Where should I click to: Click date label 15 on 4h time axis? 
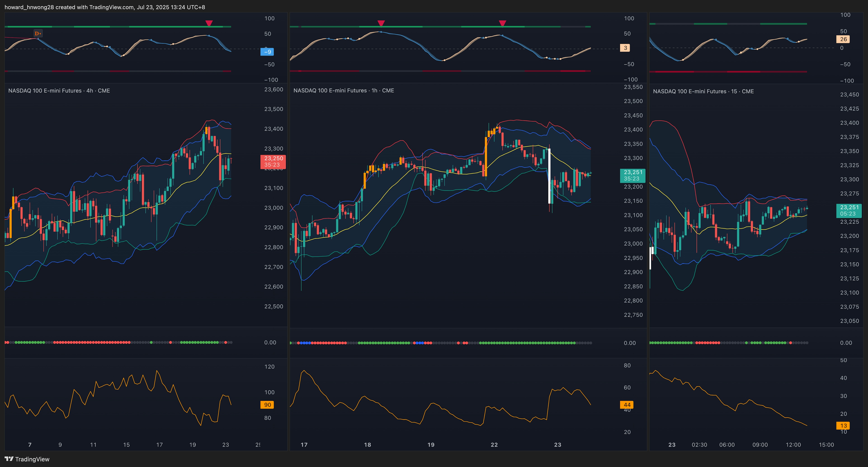click(126, 445)
